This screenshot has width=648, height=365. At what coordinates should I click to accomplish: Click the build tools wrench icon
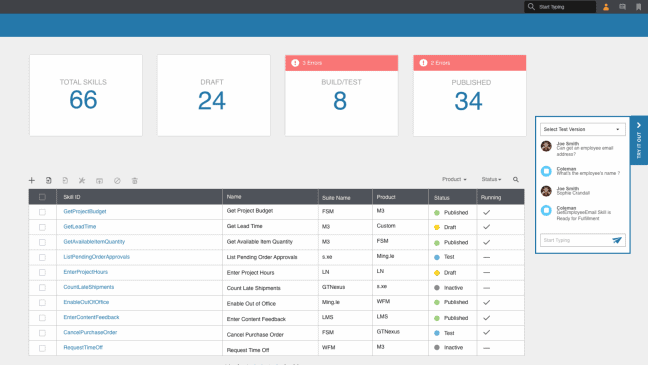(82, 180)
